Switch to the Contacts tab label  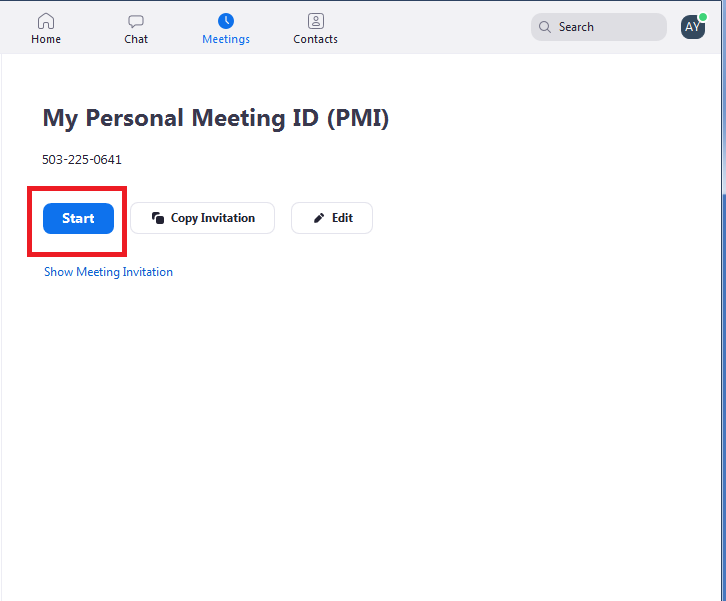point(315,39)
